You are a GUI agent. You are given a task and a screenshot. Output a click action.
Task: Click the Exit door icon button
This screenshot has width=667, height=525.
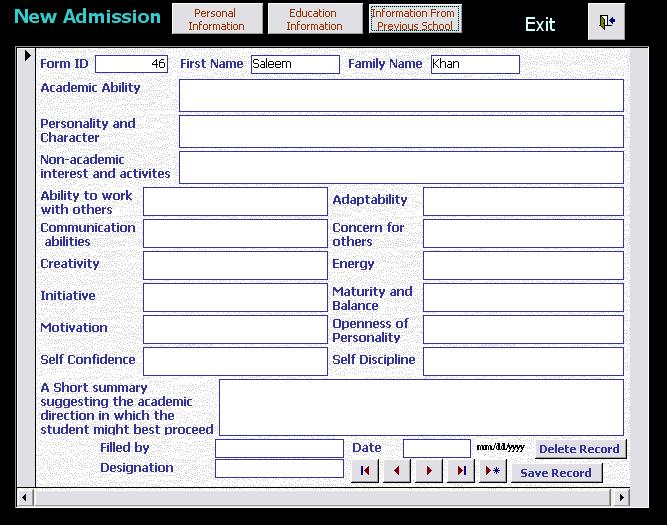pyautogui.click(x=606, y=22)
